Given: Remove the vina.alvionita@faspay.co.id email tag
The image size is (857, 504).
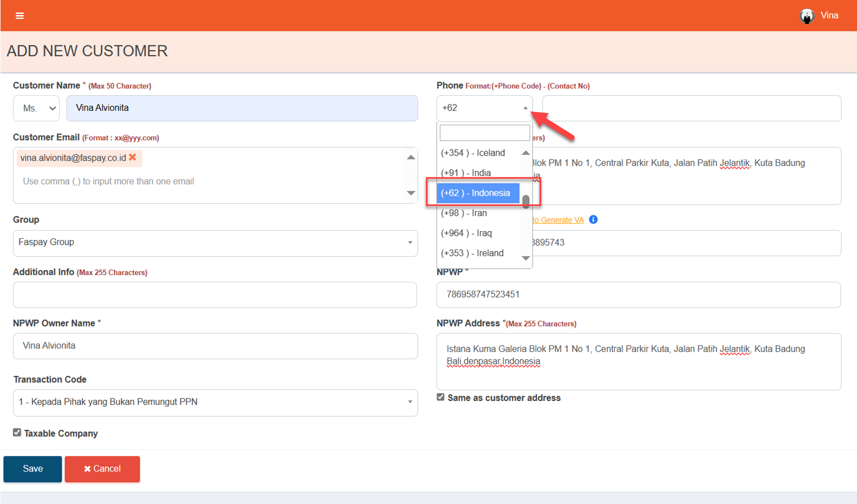Looking at the screenshot, I should click(x=133, y=157).
